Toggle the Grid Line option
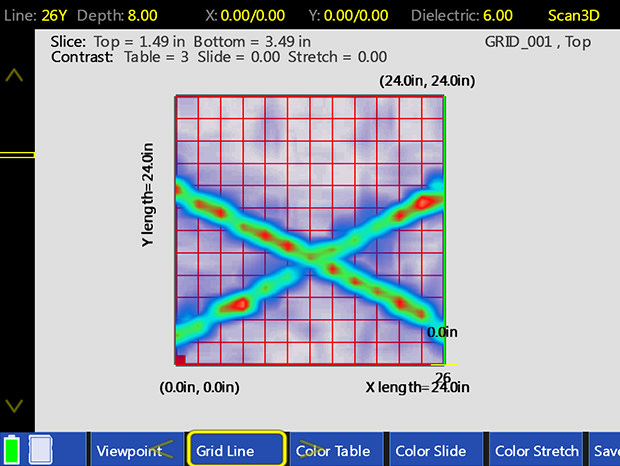The height and width of the screenshot is (466, 620). [237, 451]
